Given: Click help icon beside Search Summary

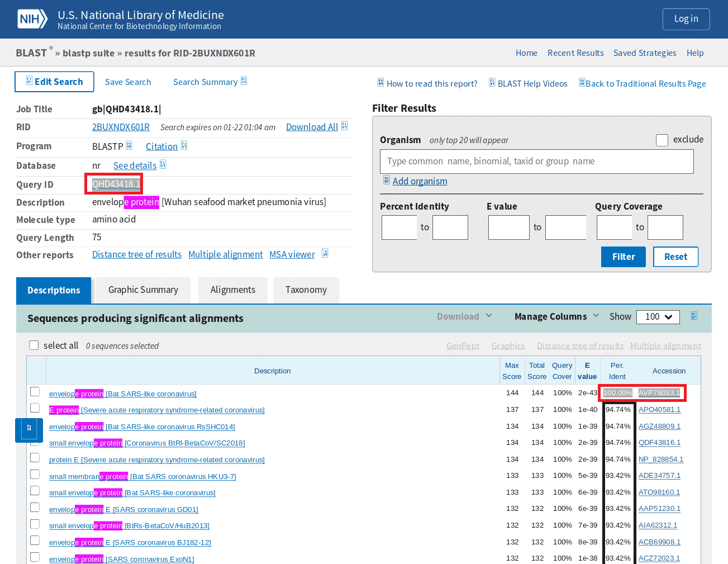Looking at the screenshot, I should (x=244, y=81).
